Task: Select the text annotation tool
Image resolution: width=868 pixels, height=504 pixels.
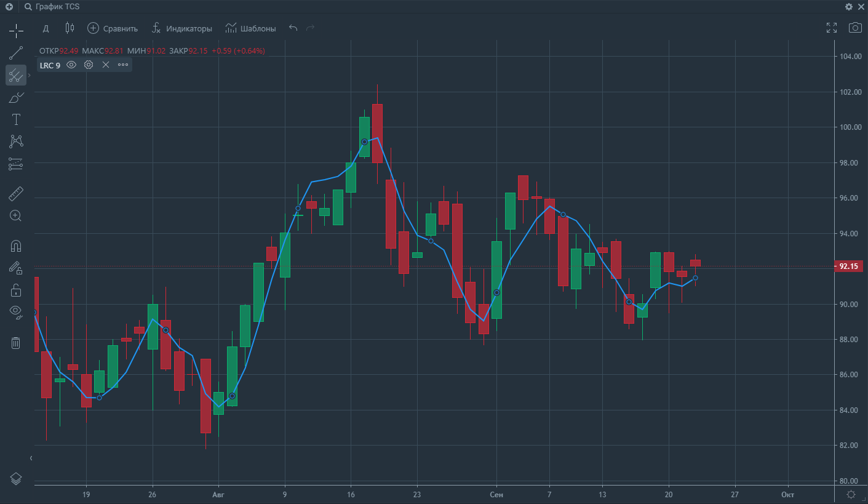Action: click(x=16, y=119)
